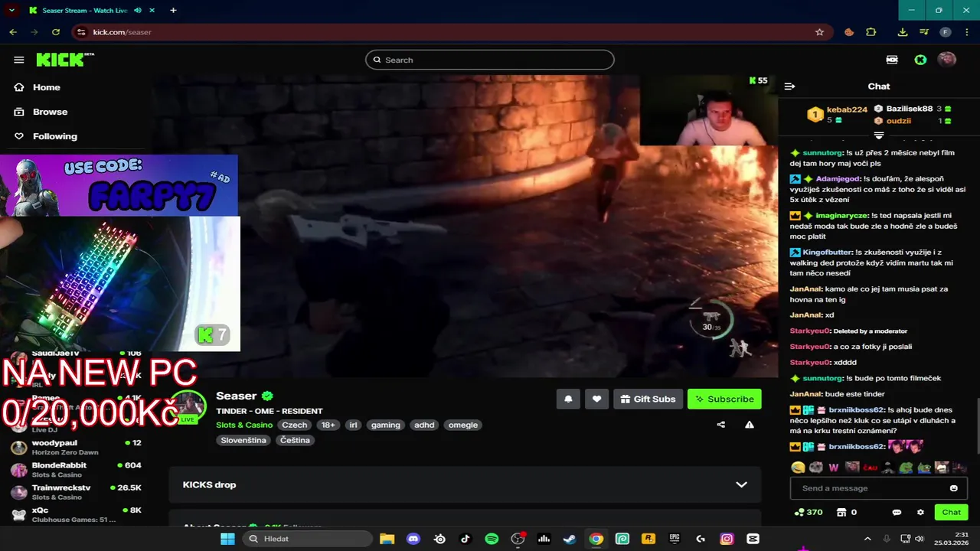The width and height of the screenshot is (980, 551).
Task: Click the MDK icon in Kick header
Action: pyautogui.click(x=892, y=60)
